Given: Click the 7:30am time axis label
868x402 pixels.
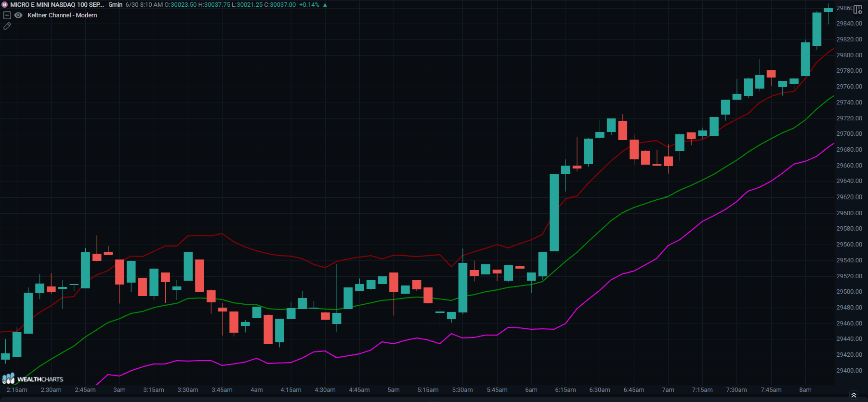Looking at the screenshot, I should point(736,390).
